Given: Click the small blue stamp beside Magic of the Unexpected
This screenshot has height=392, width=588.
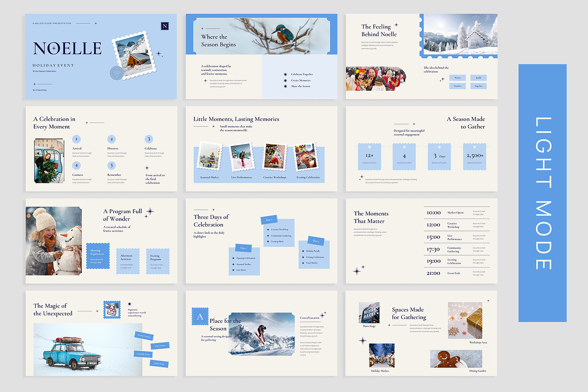Looking at the screenshot, I should coord(112,309).
